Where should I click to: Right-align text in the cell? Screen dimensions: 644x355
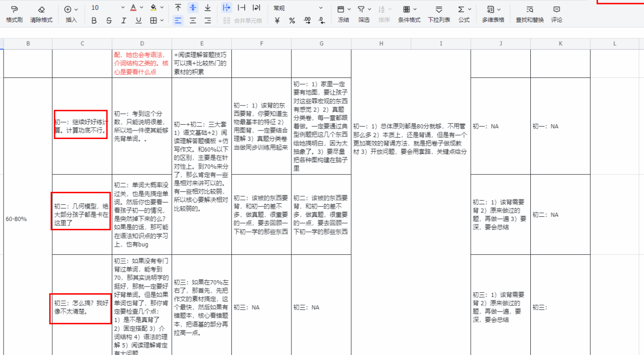pos(208,21)
